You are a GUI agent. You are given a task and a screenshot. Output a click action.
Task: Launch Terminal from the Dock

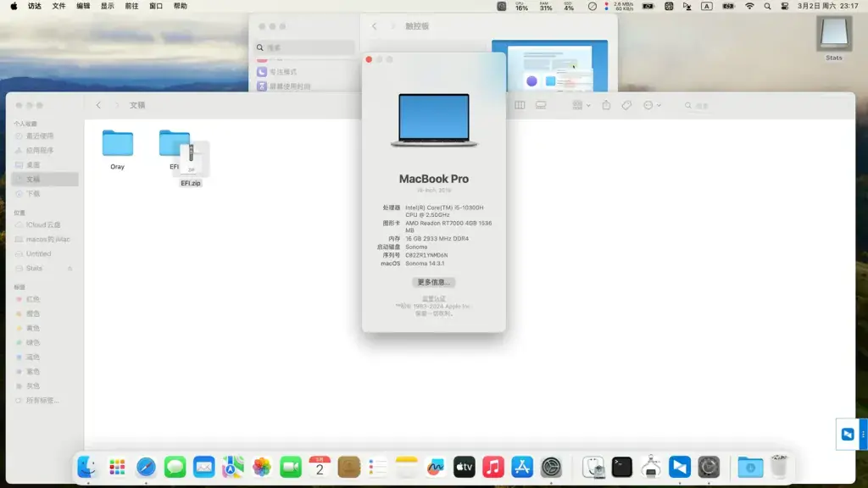pos(621,467)
